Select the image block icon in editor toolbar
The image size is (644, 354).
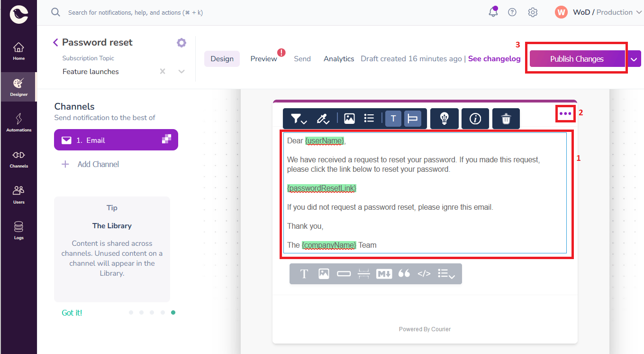click(349, 119)
